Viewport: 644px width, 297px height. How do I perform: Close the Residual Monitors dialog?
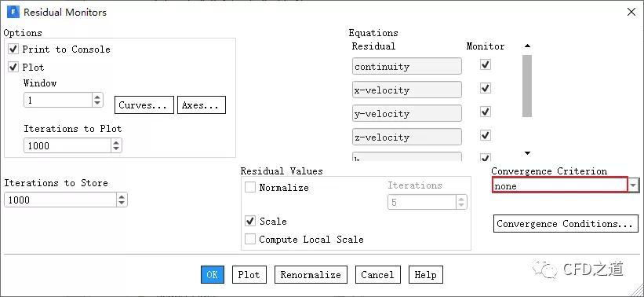(x=631, y=13)
